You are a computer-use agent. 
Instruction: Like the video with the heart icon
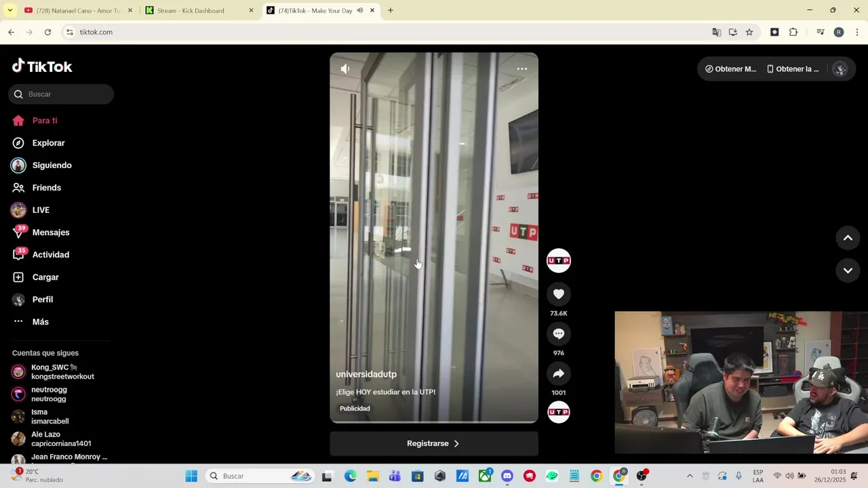(559, 294)
